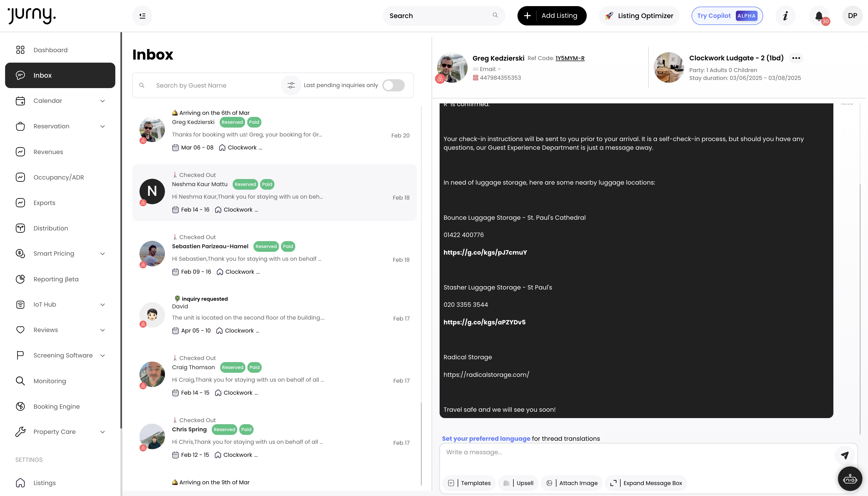Click Greg Kedzierski's profile photo in header
The height and width of the screenshot is (496, 868).
pyautogui.click(x=452, y=67)
